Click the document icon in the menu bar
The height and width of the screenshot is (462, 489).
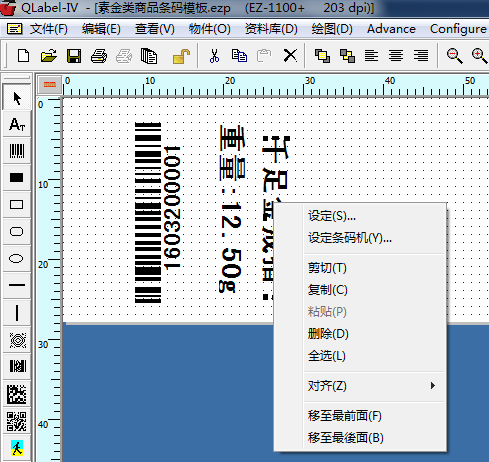[14, 29]
